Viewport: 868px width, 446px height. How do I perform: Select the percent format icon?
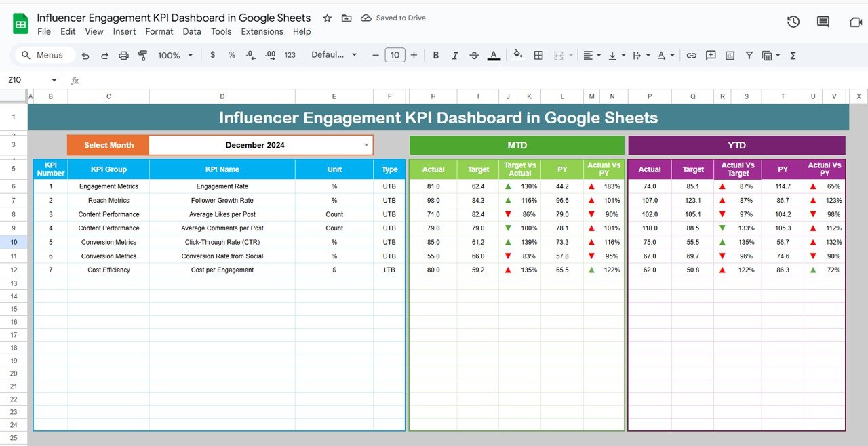(231, 55)
